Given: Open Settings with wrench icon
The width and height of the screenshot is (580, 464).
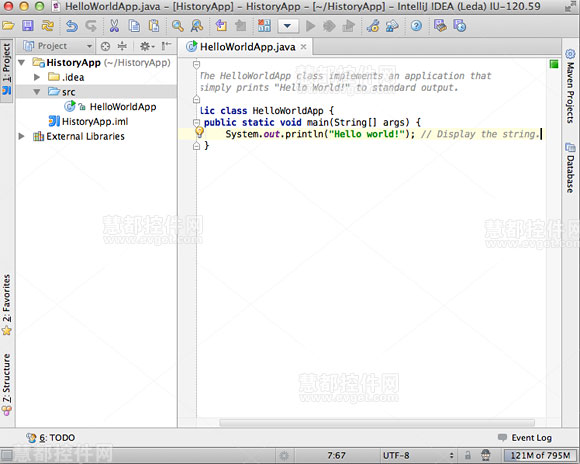Looking at the screenshot, I should [x=373, y=26].
